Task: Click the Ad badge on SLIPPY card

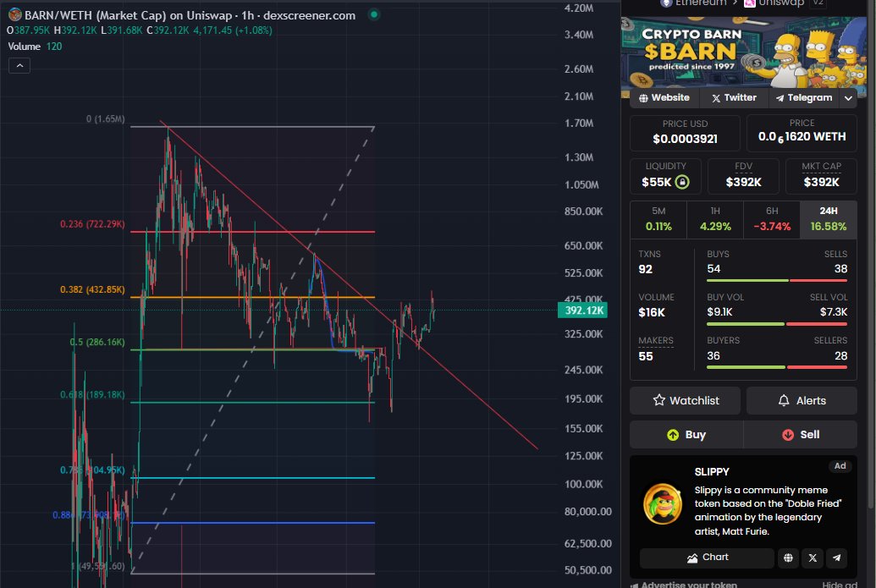Action: (x=840, y=465)
